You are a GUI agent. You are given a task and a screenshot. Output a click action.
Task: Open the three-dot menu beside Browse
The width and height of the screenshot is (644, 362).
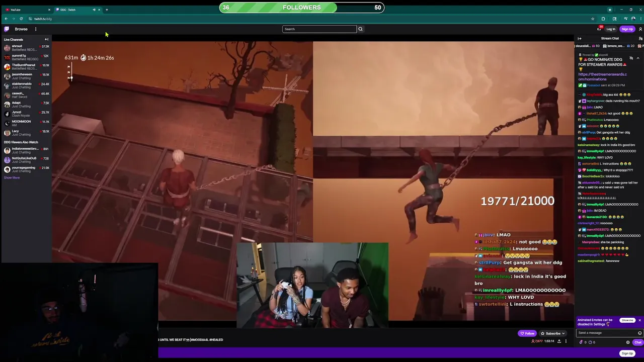point(36,29)
